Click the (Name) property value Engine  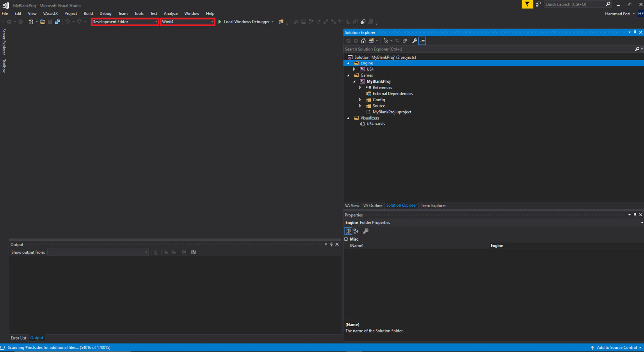tap(497, 246)
